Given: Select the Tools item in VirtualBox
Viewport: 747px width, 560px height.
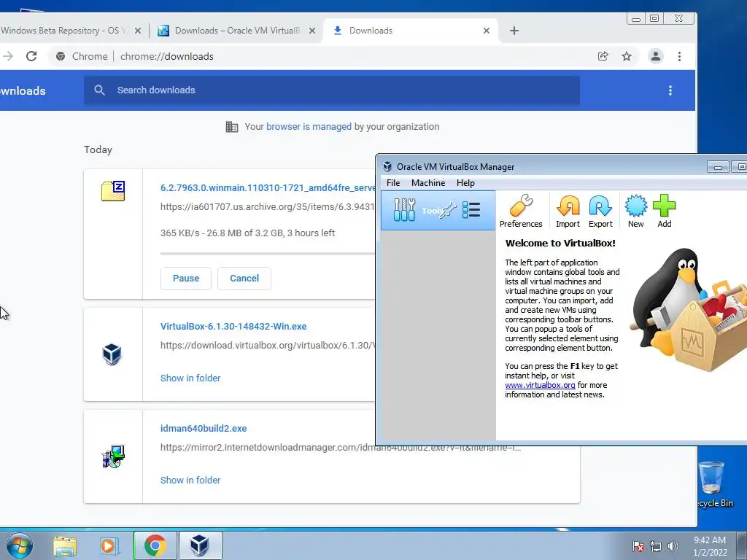Looking at the screenshot, I should click(438, 210).
